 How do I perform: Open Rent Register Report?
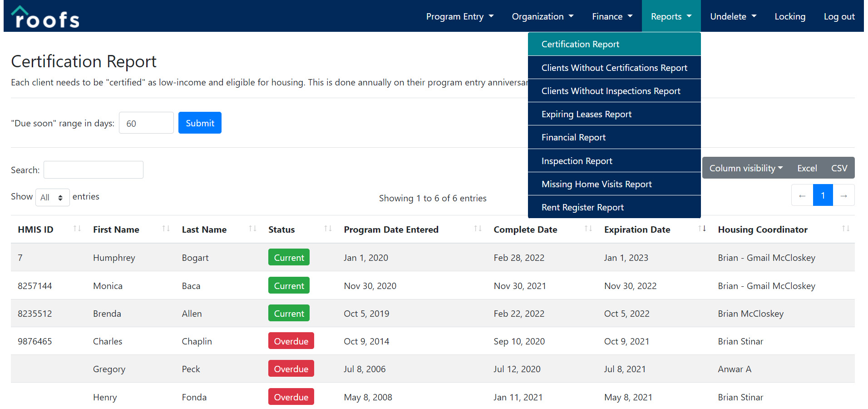tap(614, 207)
